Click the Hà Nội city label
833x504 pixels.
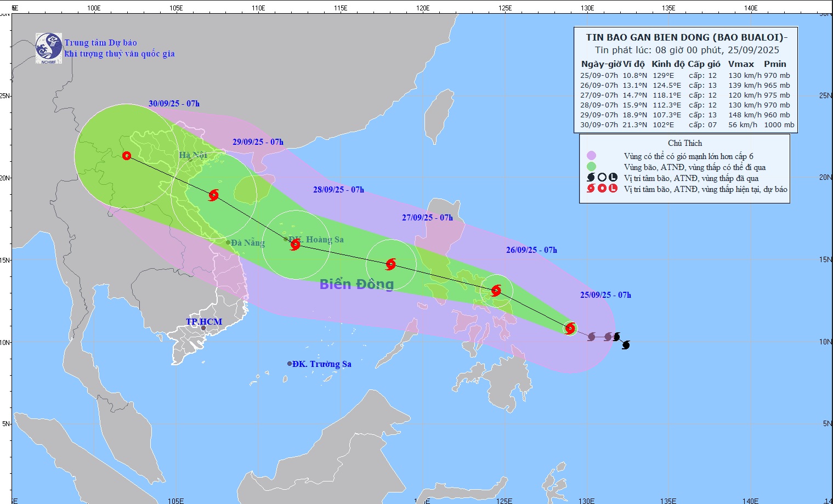(193, 155)
